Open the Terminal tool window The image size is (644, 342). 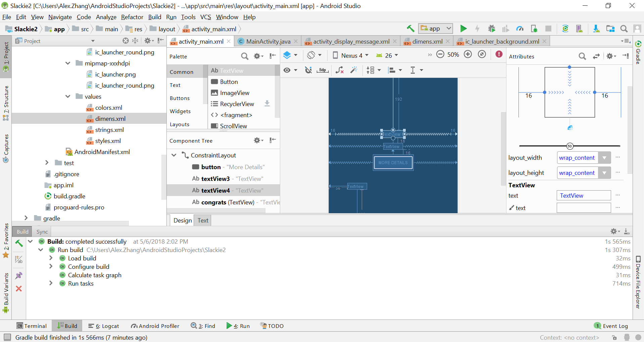point(32,326)
